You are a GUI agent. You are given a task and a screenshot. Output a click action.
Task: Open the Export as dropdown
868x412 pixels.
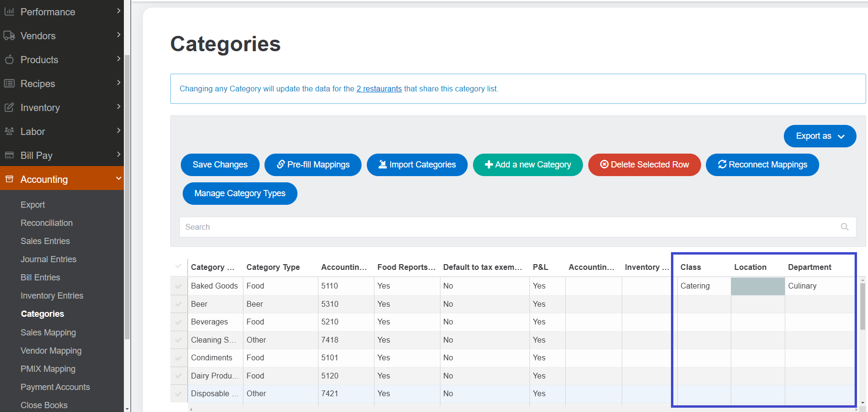(x=820, y=136)
